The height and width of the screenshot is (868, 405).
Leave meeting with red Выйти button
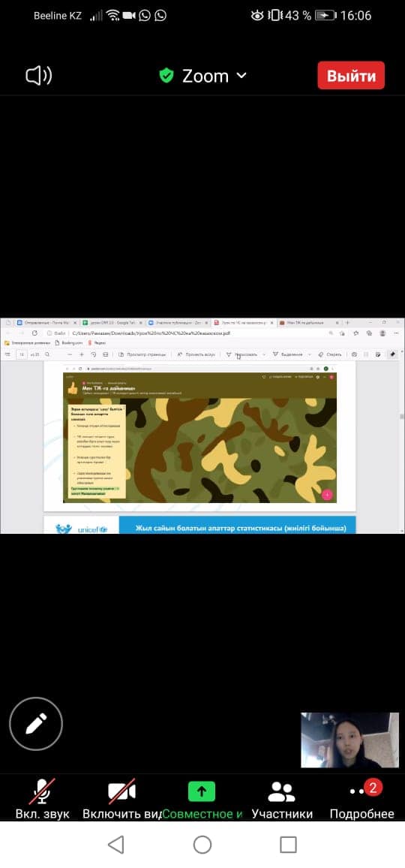(351, 75)
